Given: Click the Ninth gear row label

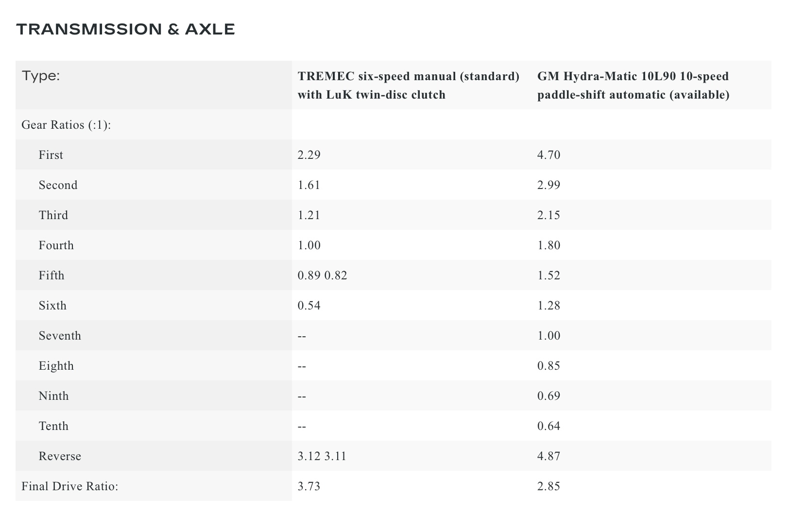Looking at the screenshot, I should pyautogui.click(x=54, y=396).
